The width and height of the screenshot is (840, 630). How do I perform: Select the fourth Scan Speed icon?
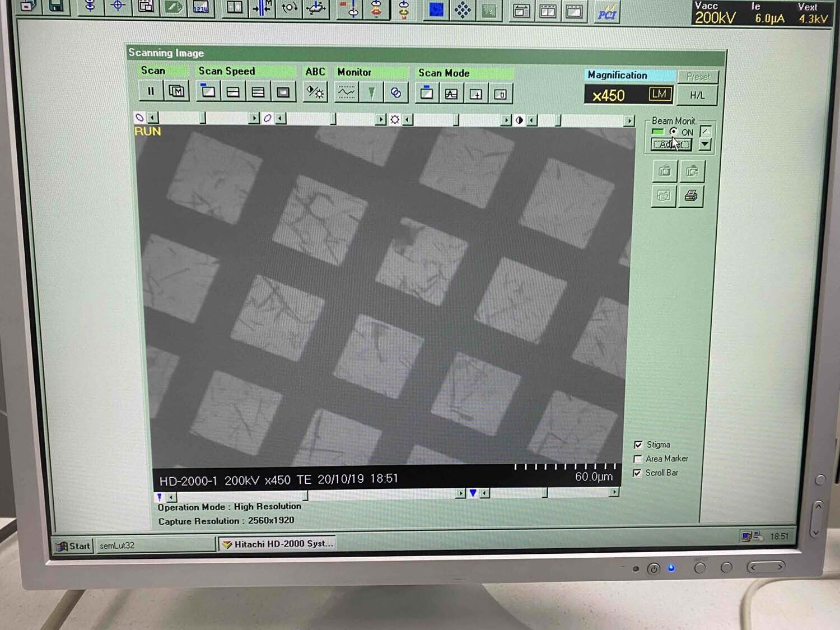[x=283, y=92]
